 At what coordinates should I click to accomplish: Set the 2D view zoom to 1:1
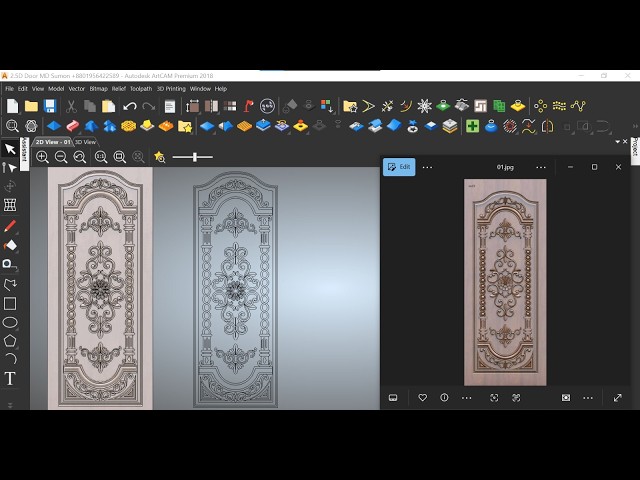point(101,157)
